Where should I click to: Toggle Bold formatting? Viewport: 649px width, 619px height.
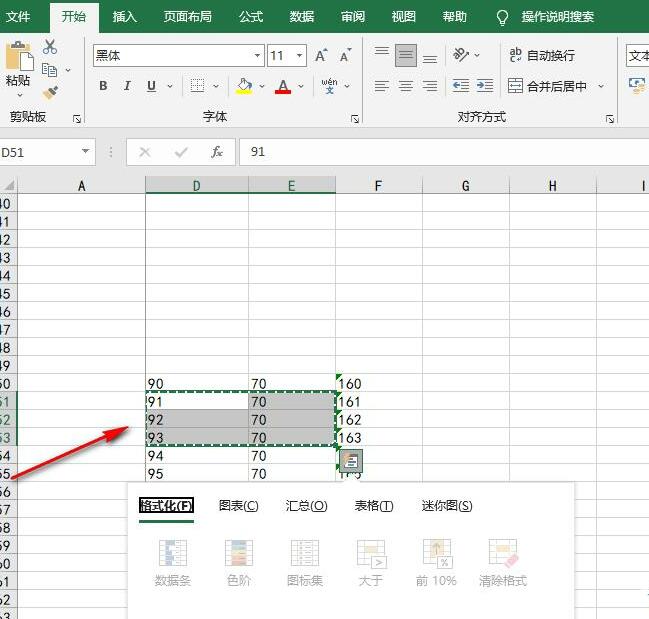click(x=103, y=86)
